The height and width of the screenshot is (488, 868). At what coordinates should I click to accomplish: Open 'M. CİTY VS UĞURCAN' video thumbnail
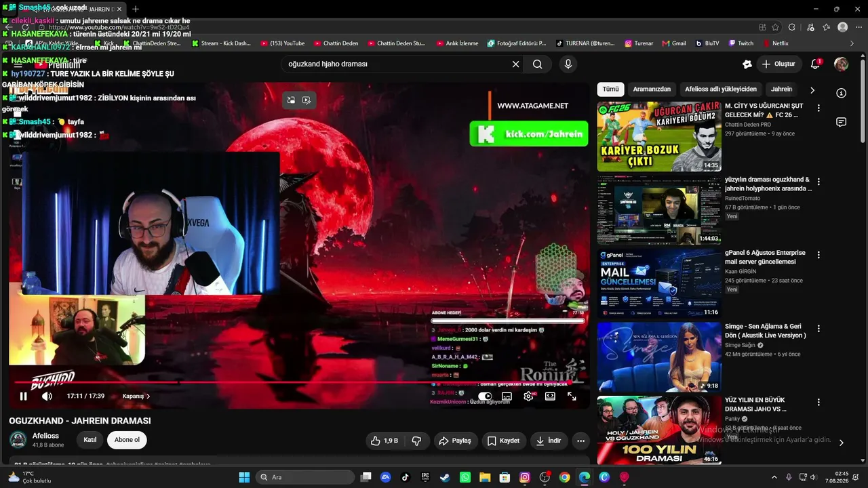click(x=659, y=136)
